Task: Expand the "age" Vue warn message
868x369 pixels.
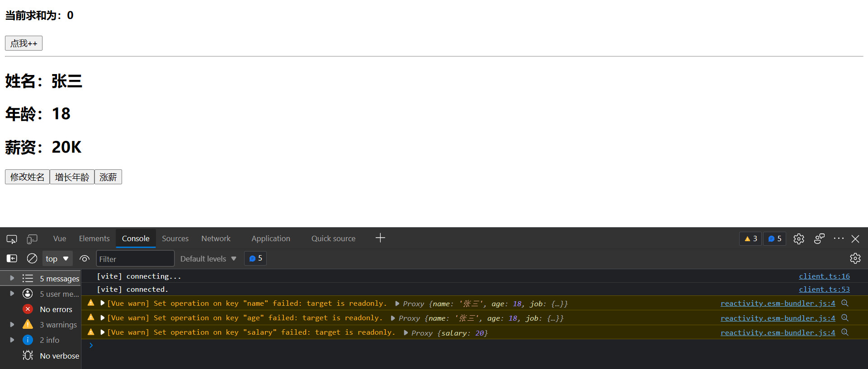Action: pyautogui.click(x=103, y=318)
